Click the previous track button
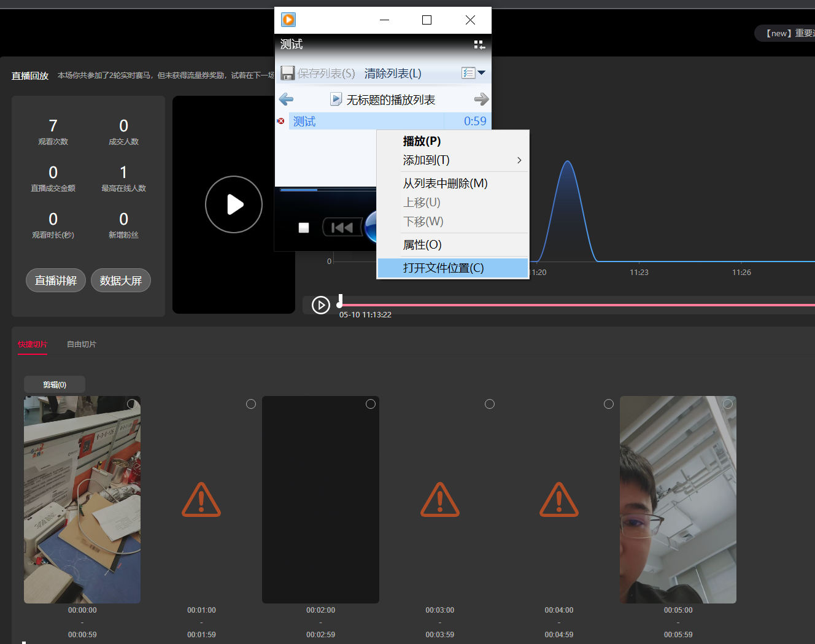815x644 pixels. pos(342,228)
